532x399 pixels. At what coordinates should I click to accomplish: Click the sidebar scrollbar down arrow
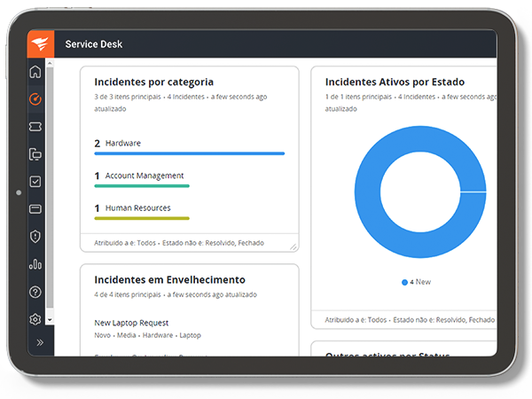[50, 319]
